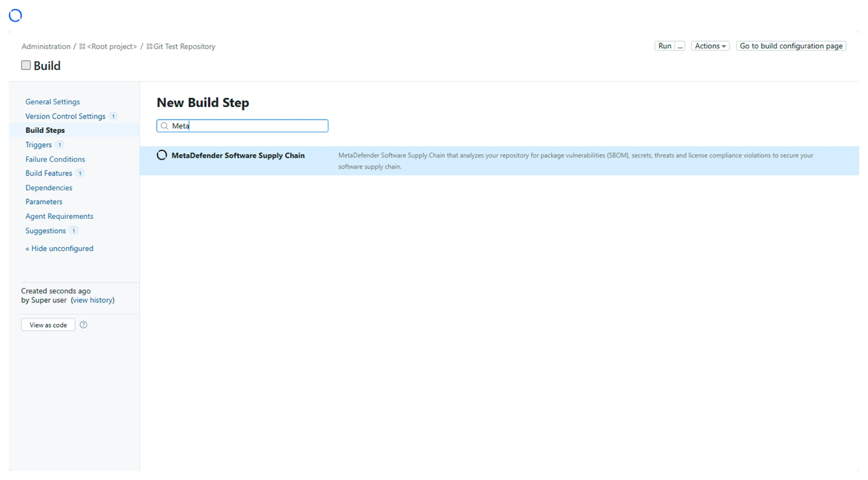The width and height of the screenshot is (868, 480).
Task: Click the MetaDefender runner icon
Action: click(162, 155)
